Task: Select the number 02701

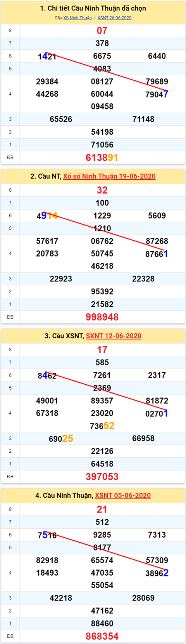Action: click(x=157, y=413)
